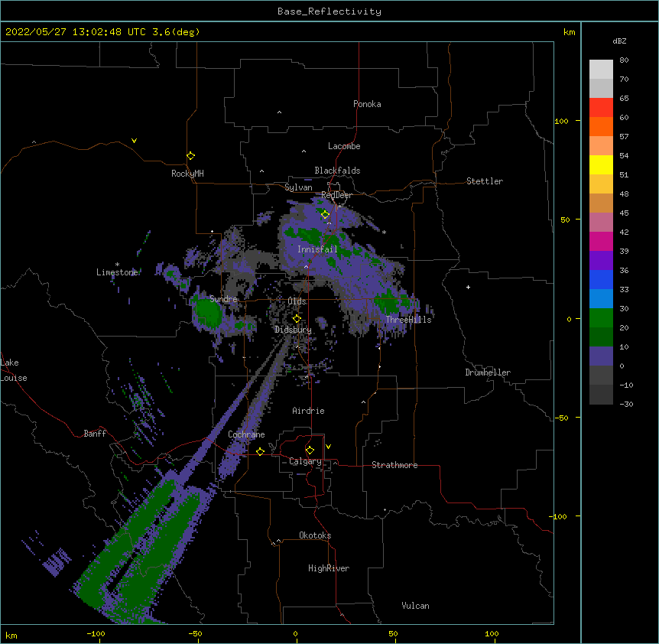Viewport: 659px width, 644px height.
Task: Click the km unit label at top right
Action: point(569,32)
